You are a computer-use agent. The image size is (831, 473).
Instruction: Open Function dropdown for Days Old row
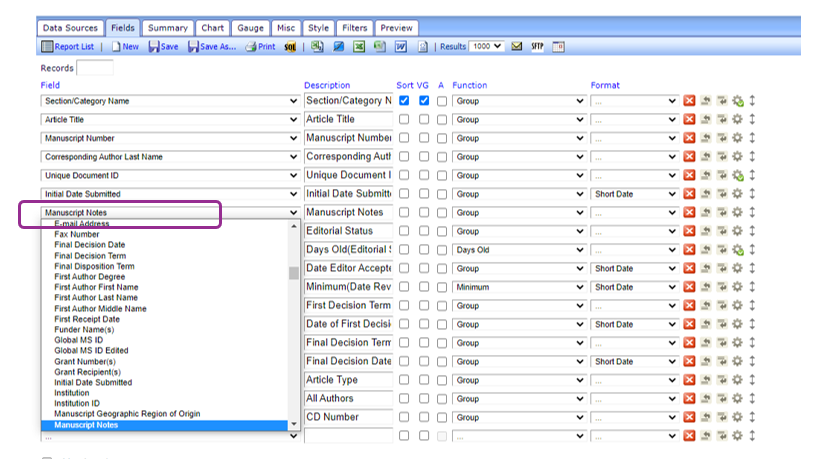pyautogui.click(x=518, y=250)
